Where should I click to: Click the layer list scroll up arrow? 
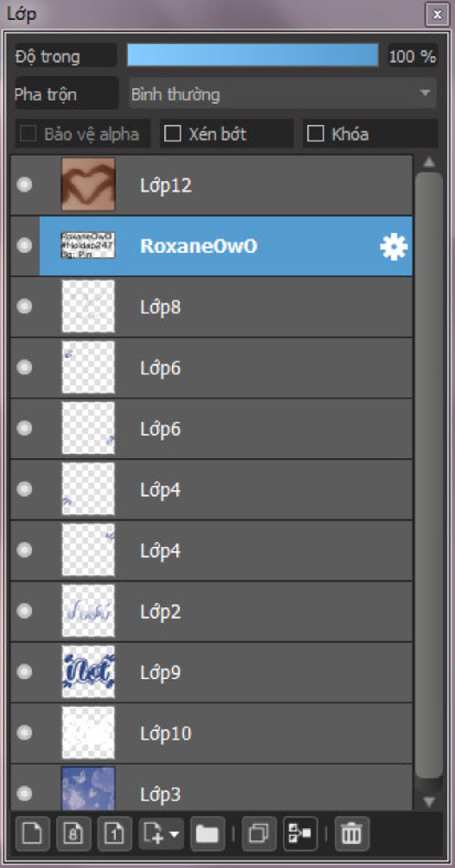(429, 162)
